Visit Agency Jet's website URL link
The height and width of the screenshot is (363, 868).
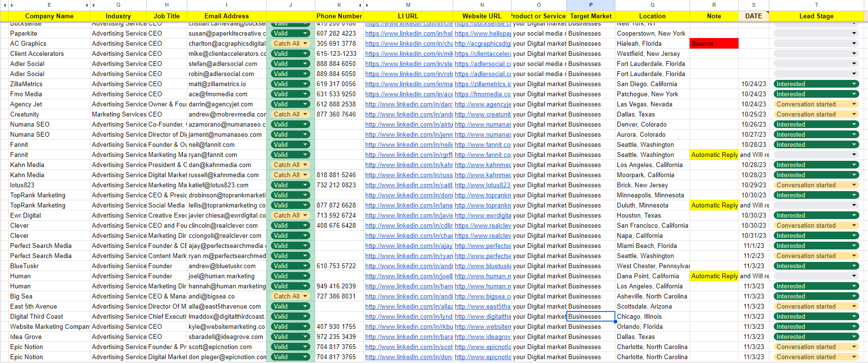coord(483,104)
